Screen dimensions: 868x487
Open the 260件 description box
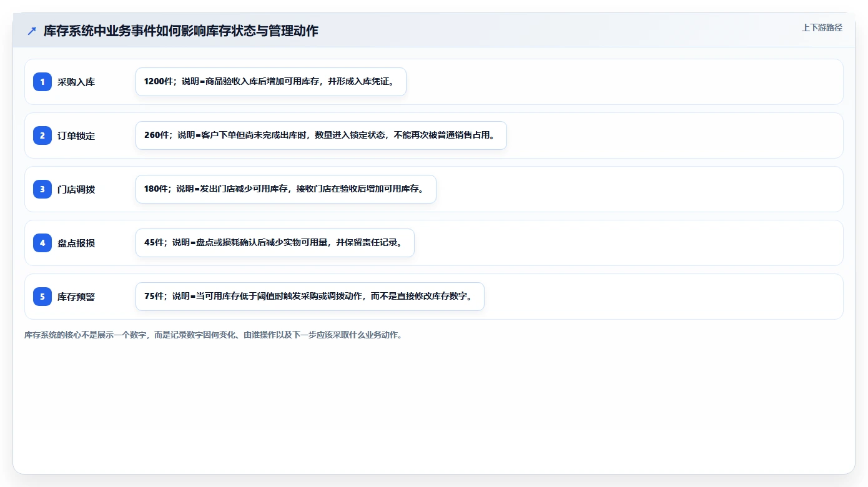tap(321, 135)
